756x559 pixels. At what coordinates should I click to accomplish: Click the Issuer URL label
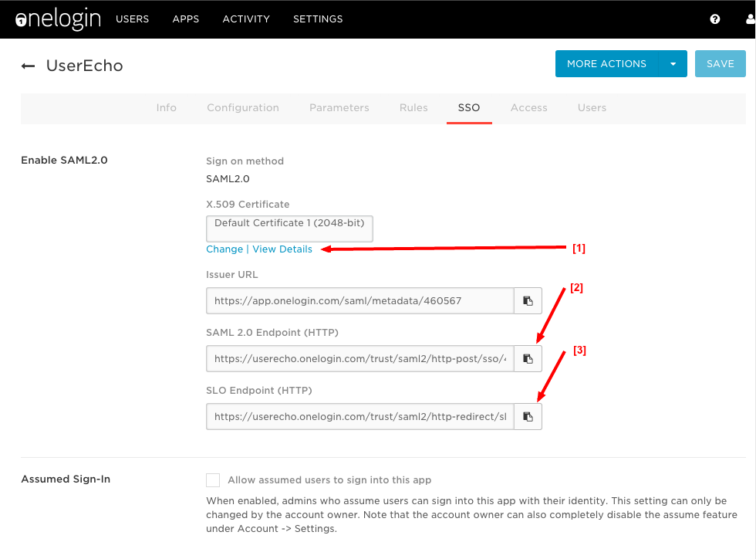pyautogui.click(x=232, y=275)
